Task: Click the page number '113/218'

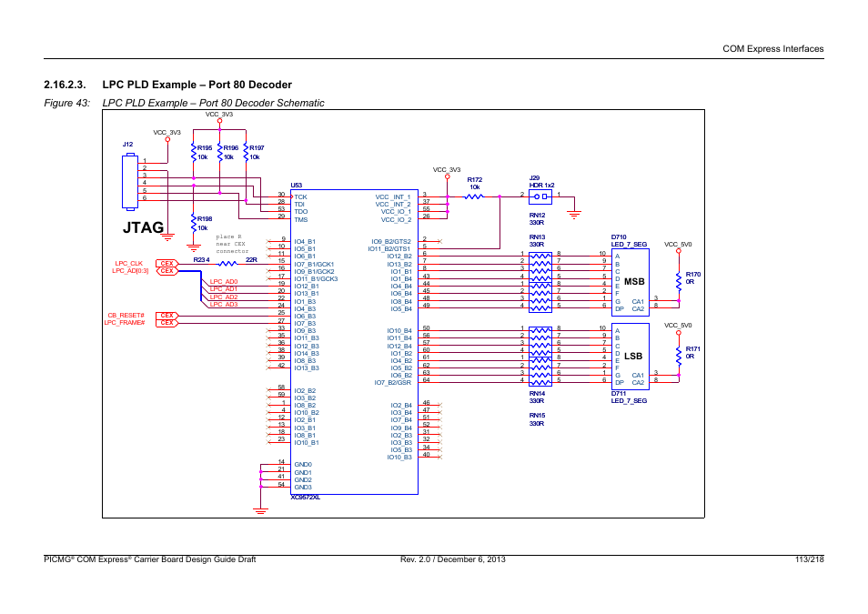Action: point(810,559)
